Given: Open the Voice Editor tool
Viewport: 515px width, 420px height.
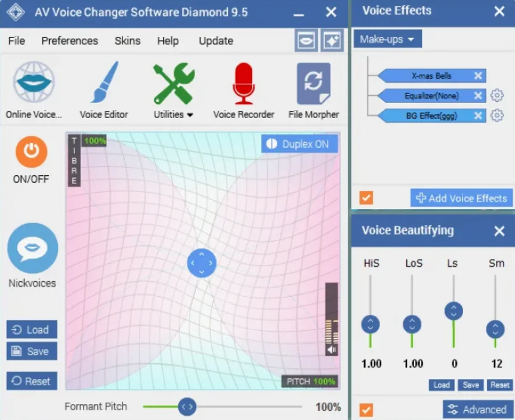Looking at the screenshot, I should point(104,87).
